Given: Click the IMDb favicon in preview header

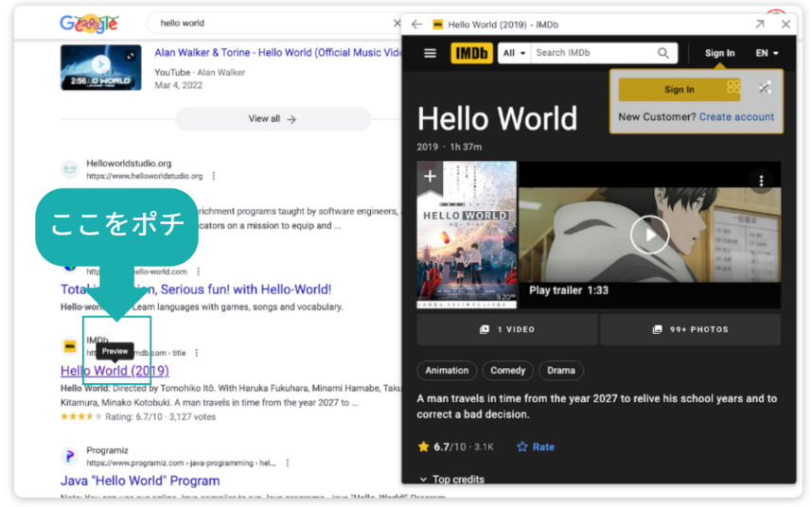Looking at the screenshot, I should [x=437, y=25].
